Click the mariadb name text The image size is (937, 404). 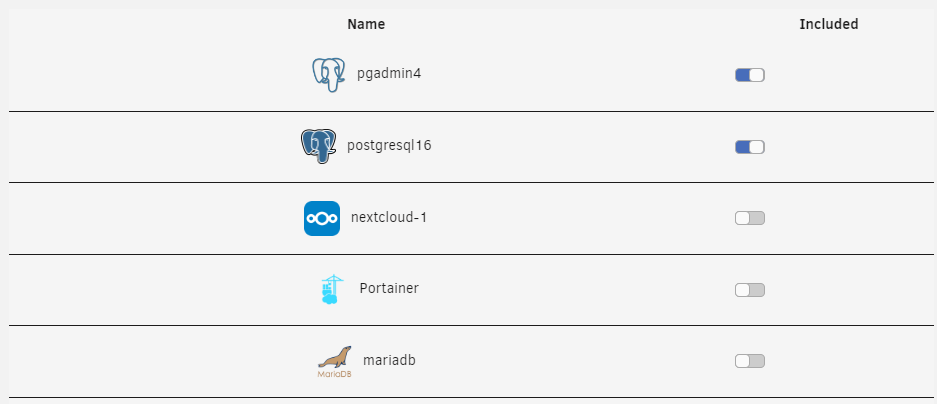click(x=389, y=360)
